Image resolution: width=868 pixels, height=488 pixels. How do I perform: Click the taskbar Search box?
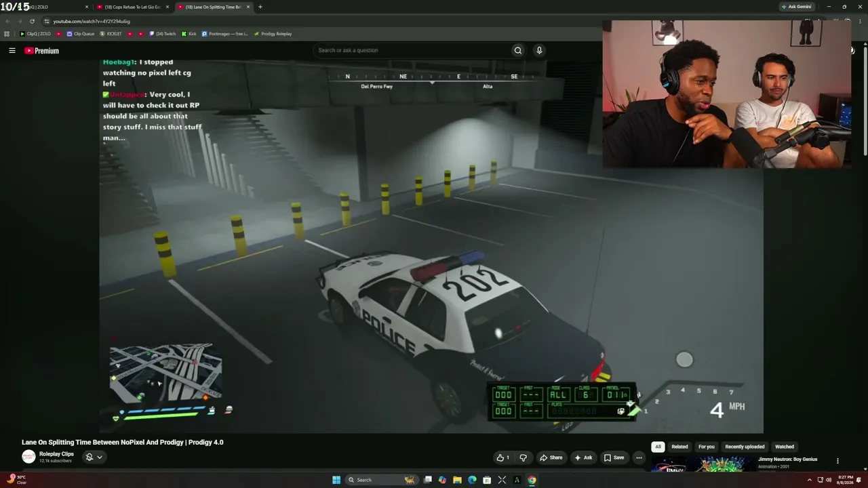381,480
